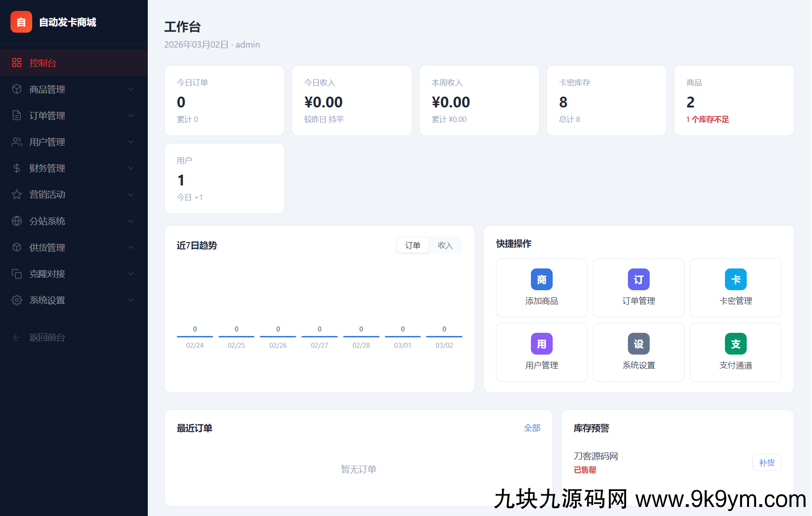Open 用户管理 quick action icon

pos(541,344)
